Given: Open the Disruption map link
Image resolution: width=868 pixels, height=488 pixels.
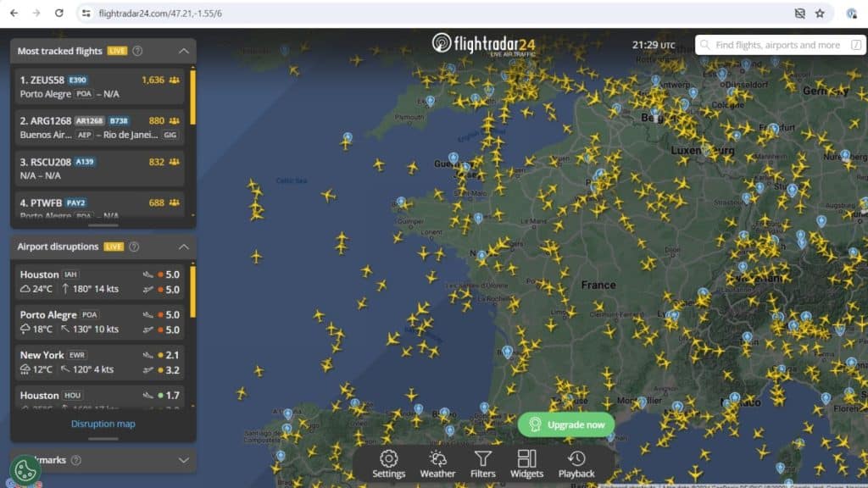Looking at the screenshot, I should pyautogui.click(x=103, y=424).
